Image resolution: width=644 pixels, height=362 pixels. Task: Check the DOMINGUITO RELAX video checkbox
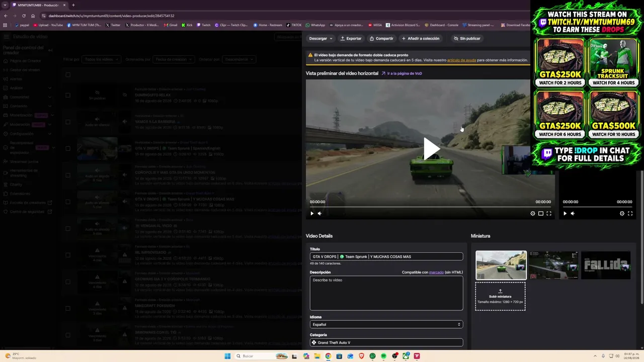(x=68, y=95)
